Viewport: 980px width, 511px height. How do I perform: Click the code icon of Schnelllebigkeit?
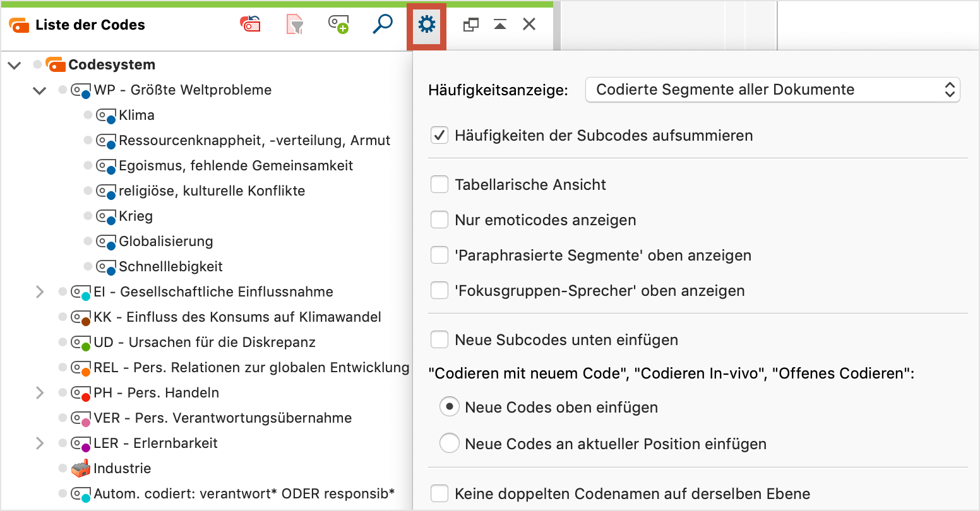click(106, 267)
